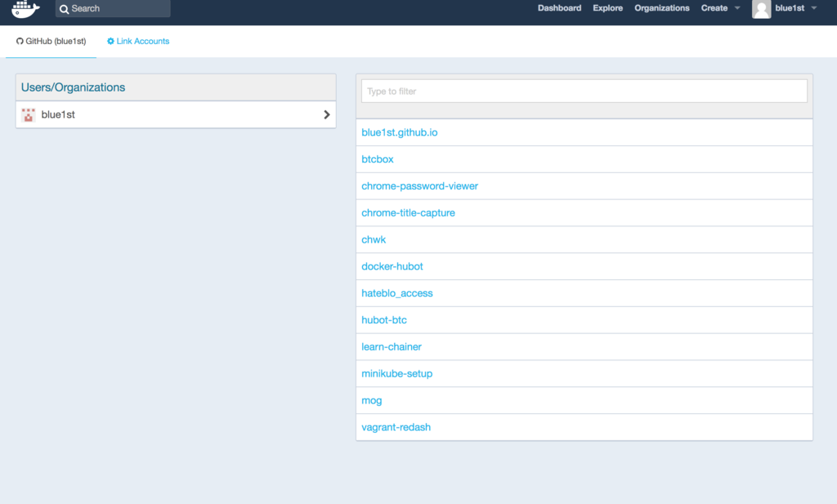Select the GitHub (blue1st) tab
The height and width of the screenshot is (504, 837).
(51, 41)
